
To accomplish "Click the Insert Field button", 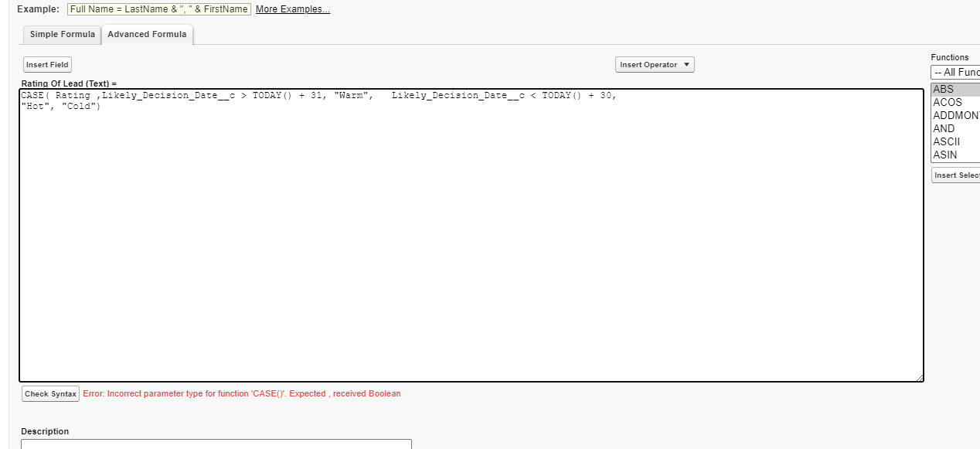I will click(46, 64).
